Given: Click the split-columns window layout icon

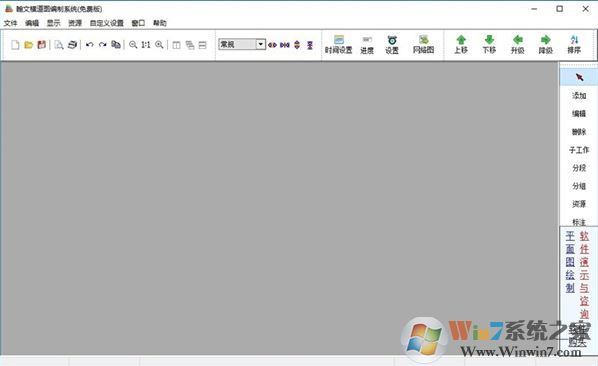Looking at the screenshot, I should click(x=176, y=45).
